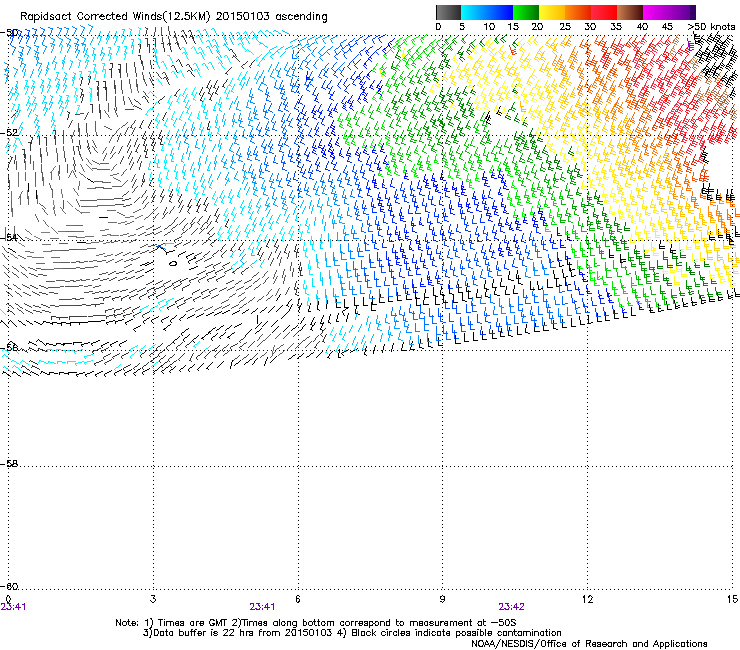
Task: Click the -52 latitude axis label
Action: pyautogui.click(x=9, y=133)
